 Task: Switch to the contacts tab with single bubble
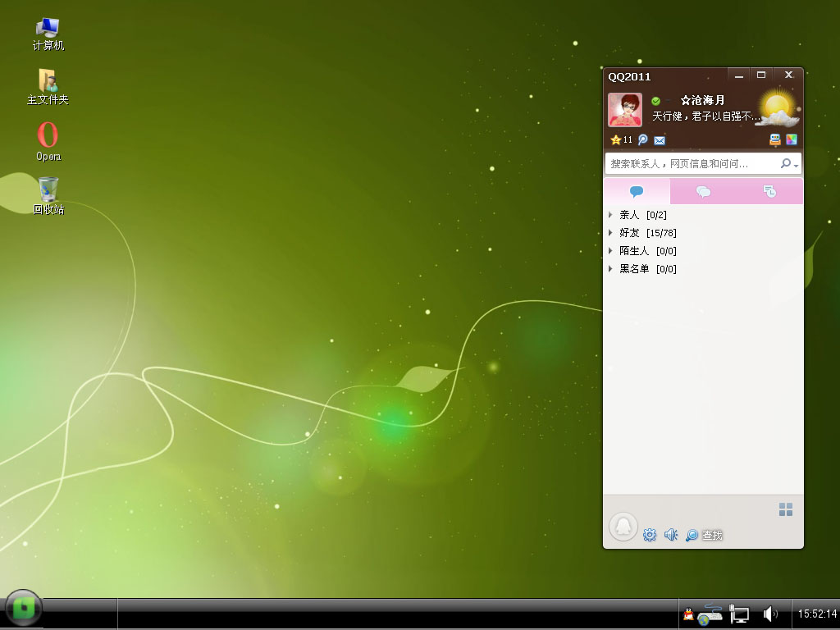637,191
